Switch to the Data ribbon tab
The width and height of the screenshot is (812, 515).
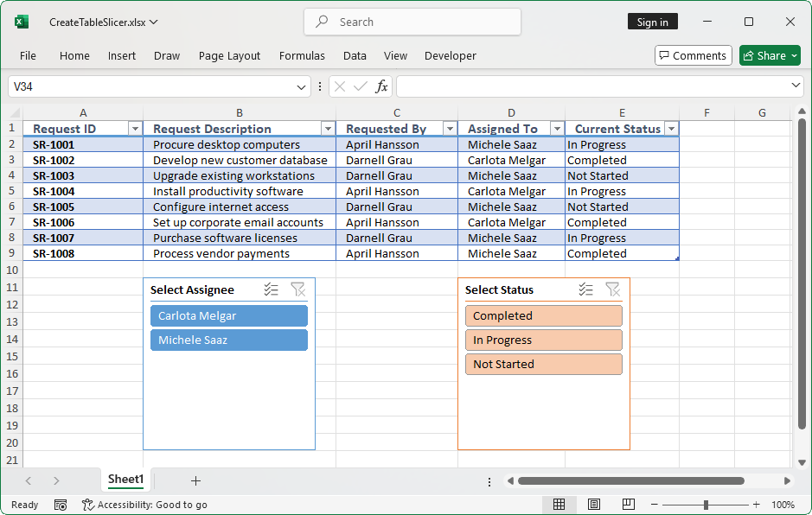355,55
